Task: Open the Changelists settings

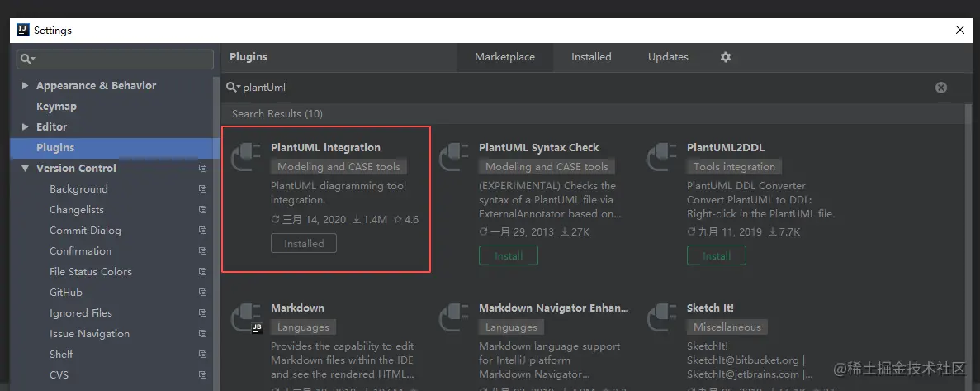Action: [77, 210]
